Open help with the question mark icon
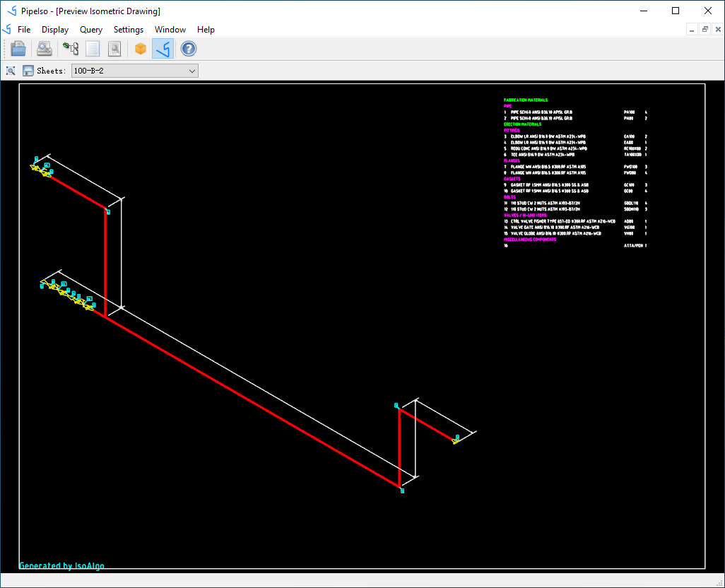The width and height of the screenshot is (725, 588). [x=189, y=49]
